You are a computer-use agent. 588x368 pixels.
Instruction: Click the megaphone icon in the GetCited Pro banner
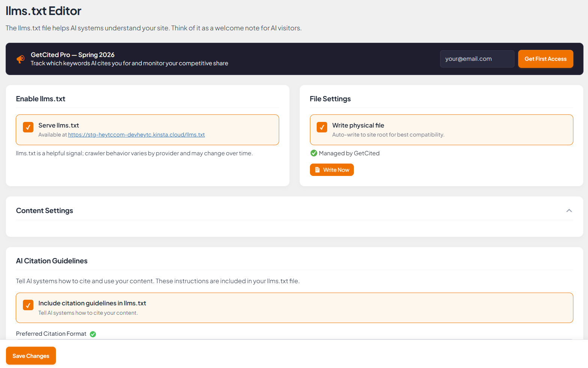tap(21, 59)
